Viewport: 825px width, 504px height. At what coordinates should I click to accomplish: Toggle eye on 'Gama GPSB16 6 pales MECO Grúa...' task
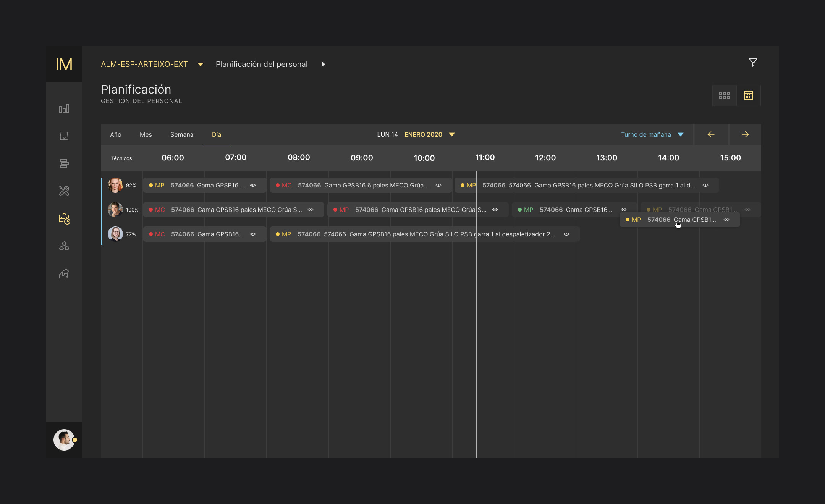click(438, 185)
